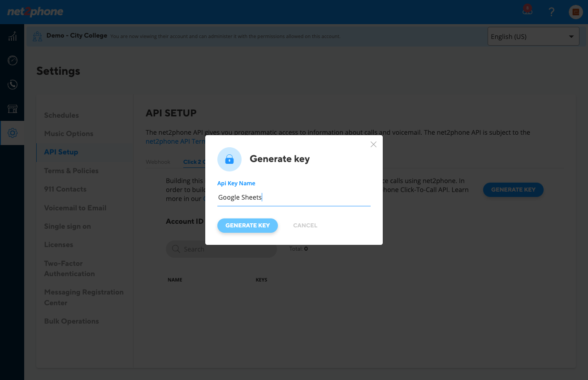Switch to the Webhook tab

(158, 162)
